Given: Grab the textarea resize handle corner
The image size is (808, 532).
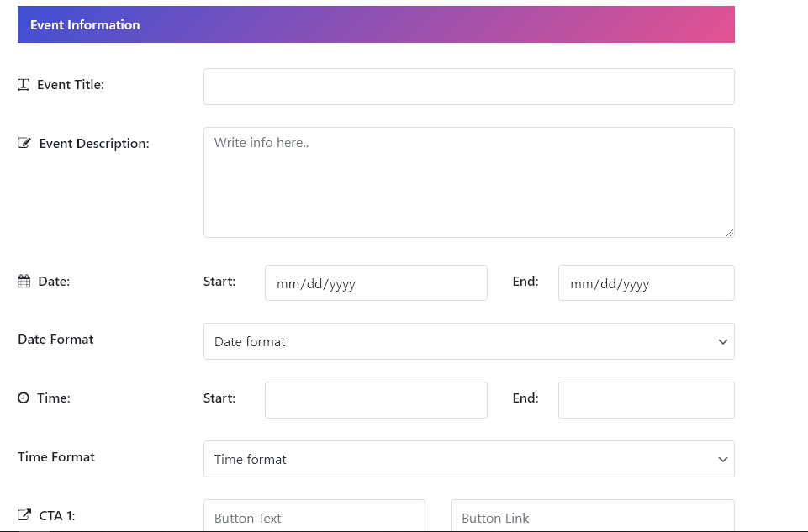Looking at the screenshot, I should pyautogui.click(x=729, y=233).
